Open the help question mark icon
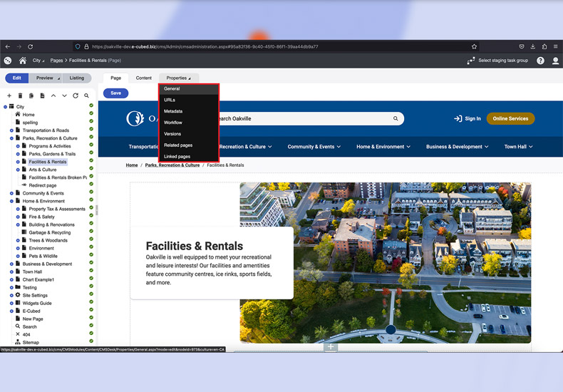The width and height of the screenshot is (563, 392). click(x=540, y=61)
